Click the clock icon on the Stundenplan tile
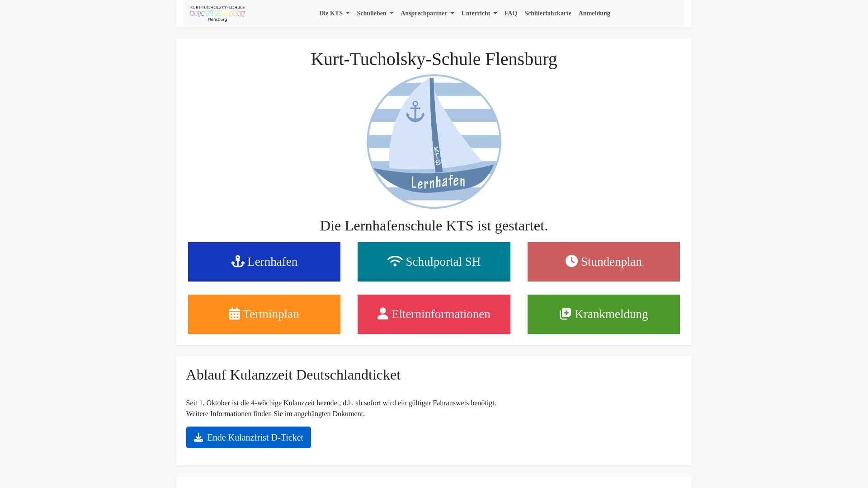868x488 pixels. coord(571,261)
